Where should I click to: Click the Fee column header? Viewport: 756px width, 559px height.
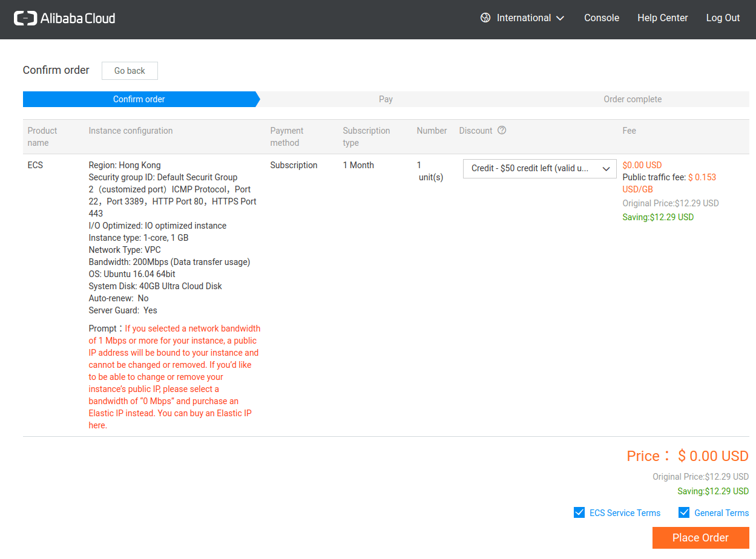pos(629,131)
